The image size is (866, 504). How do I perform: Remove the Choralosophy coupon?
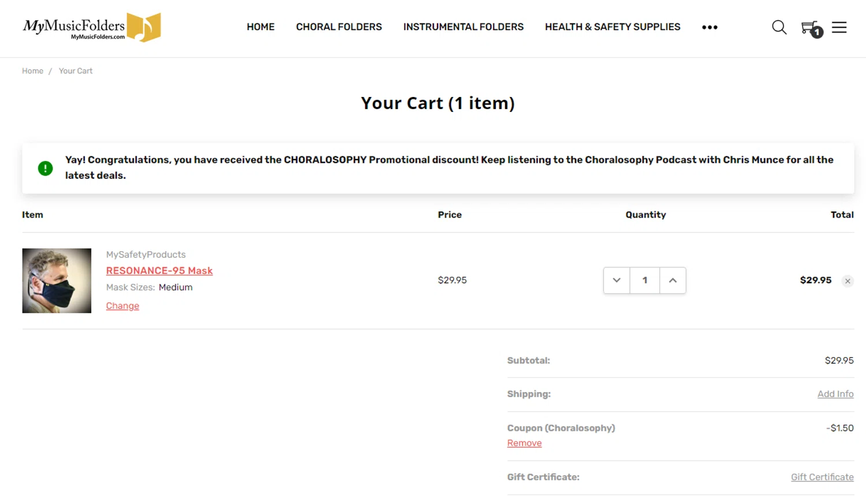click(524, 443)
